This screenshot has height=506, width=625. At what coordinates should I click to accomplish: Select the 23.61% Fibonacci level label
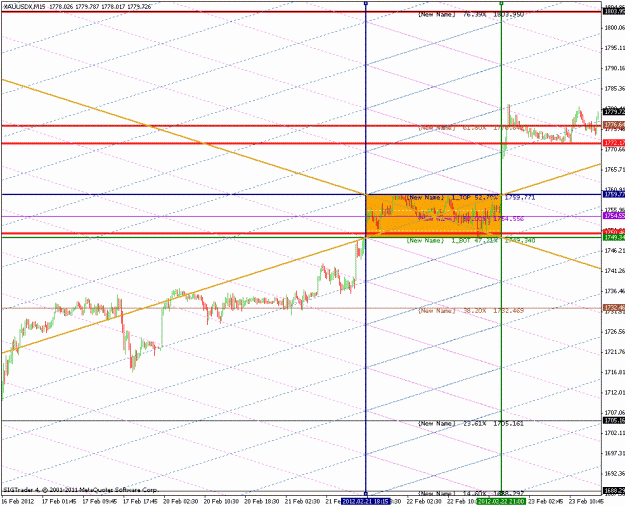(x=470, y=423)
